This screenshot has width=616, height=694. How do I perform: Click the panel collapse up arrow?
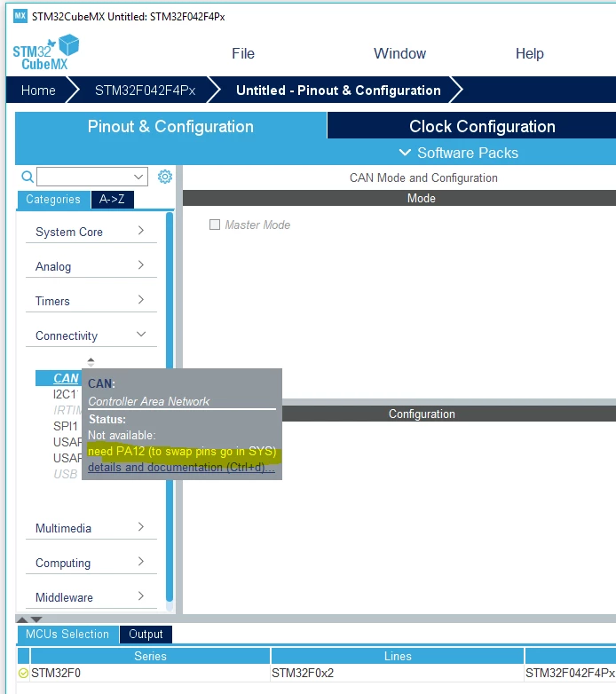(22, 619)
